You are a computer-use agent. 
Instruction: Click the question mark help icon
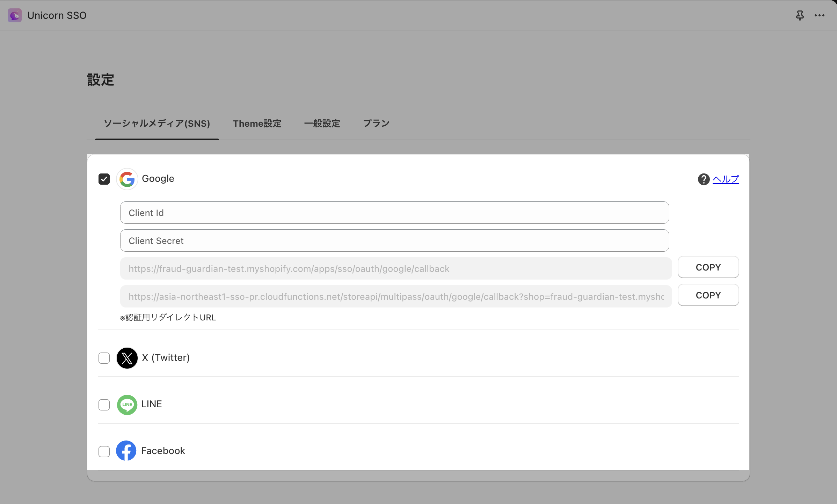[704, 179]
